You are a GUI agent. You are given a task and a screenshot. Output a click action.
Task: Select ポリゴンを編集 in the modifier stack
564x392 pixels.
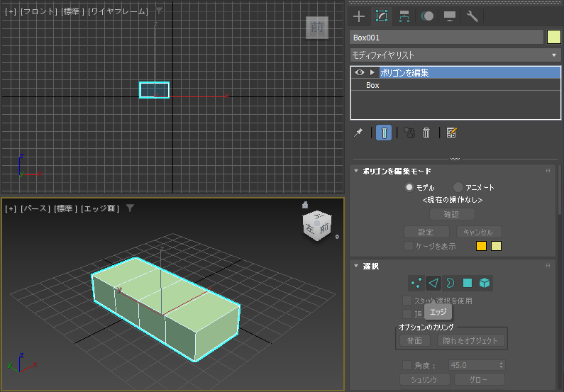click(470, 72)
